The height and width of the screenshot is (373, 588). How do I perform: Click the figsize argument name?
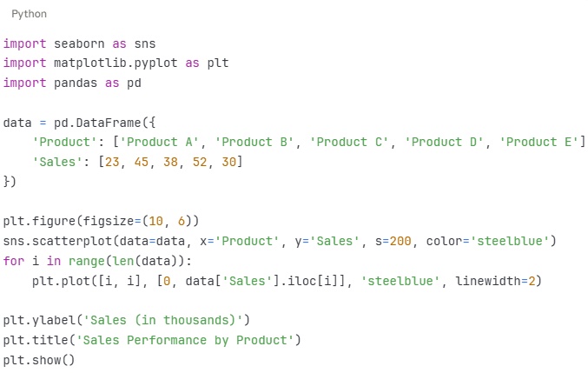coord(104,220)
